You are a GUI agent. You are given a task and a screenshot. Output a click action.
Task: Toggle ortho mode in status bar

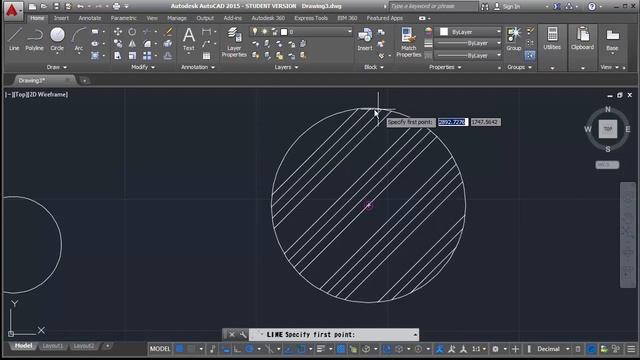pos(237,349)
